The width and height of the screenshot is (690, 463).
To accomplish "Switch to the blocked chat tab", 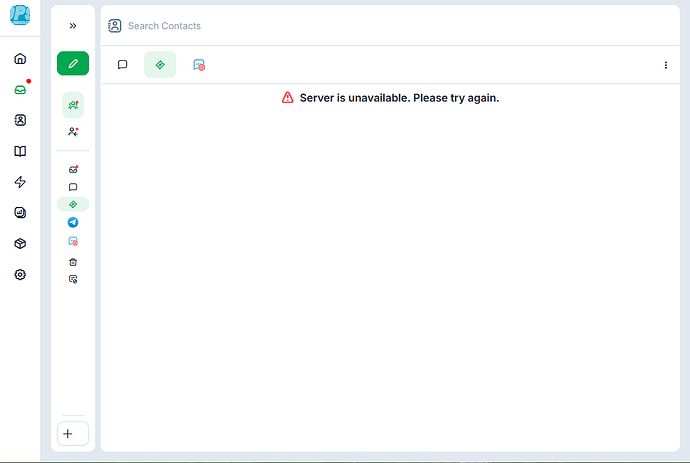I will point(199,65).
